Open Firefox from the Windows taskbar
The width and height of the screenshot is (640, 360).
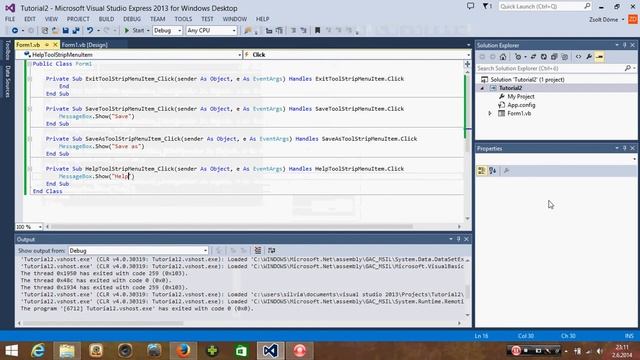pos(183,351)
